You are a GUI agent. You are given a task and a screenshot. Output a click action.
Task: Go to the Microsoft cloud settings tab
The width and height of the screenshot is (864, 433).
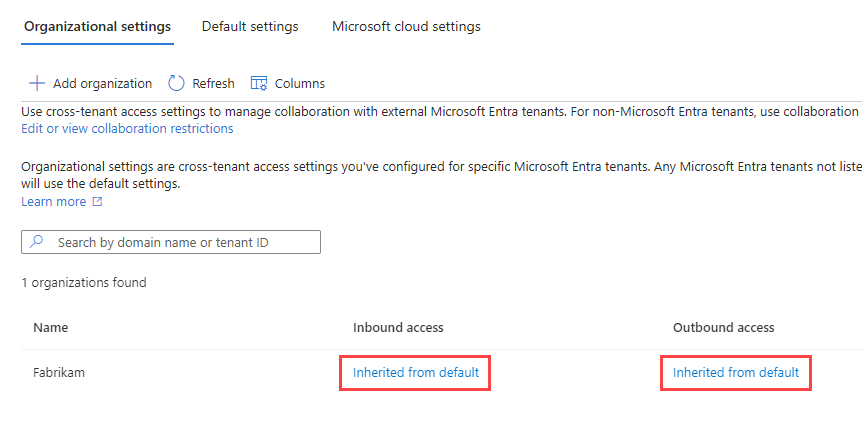click(x=406, y=27)
